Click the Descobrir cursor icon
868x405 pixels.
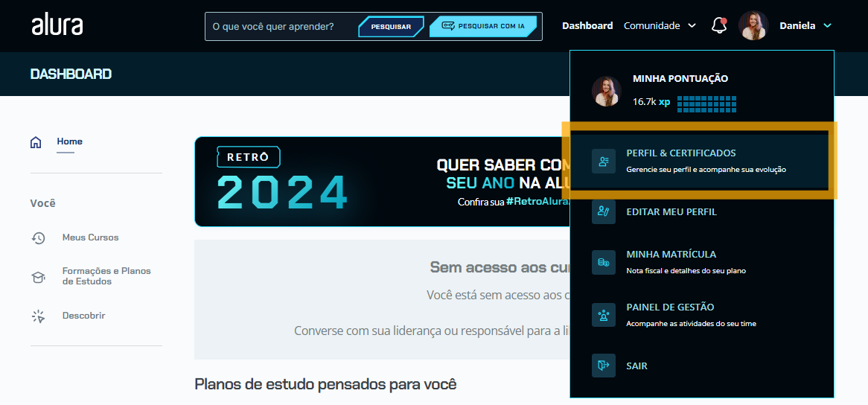38,316
